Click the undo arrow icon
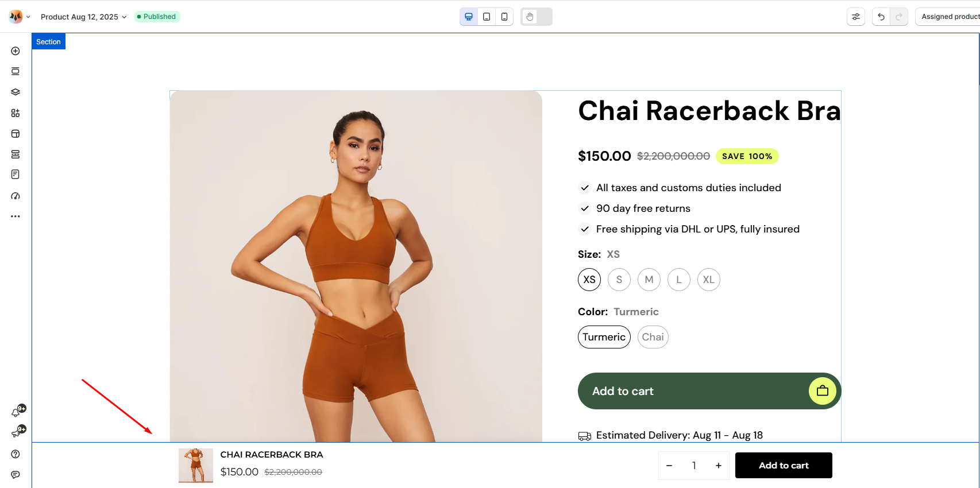Screen dimensions: 980x488 (x=881, y=17)
